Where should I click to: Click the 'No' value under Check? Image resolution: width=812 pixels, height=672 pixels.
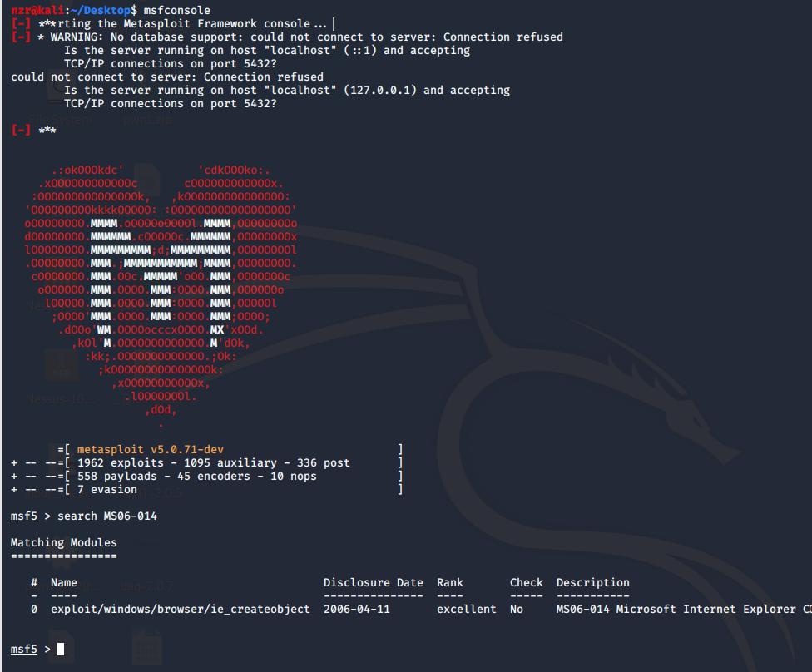click(517, 610)
